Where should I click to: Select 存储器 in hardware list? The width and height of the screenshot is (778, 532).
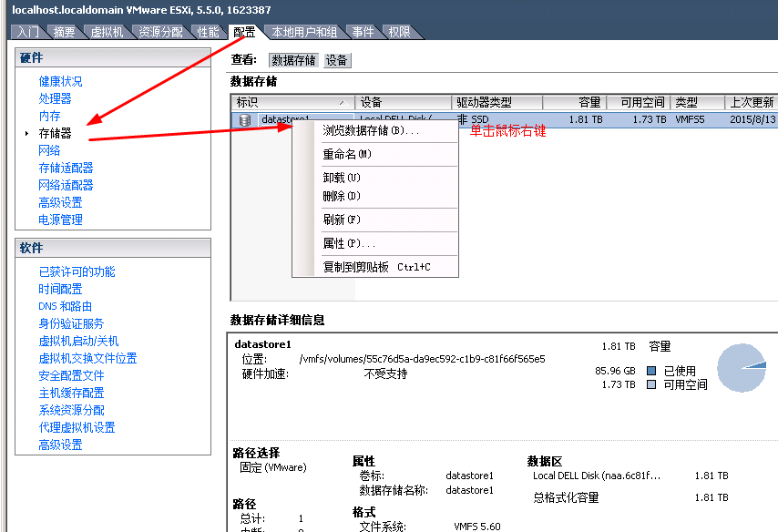[x=55, y=133]
